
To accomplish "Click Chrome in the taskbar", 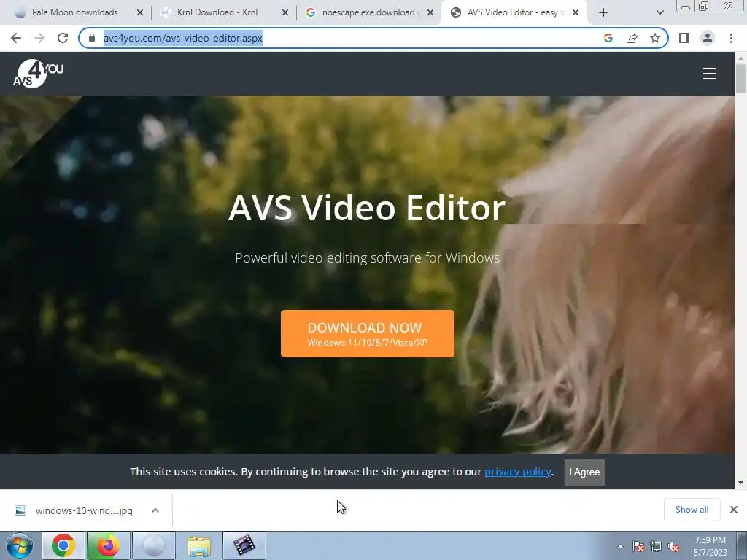I will (x=63, y=545).
